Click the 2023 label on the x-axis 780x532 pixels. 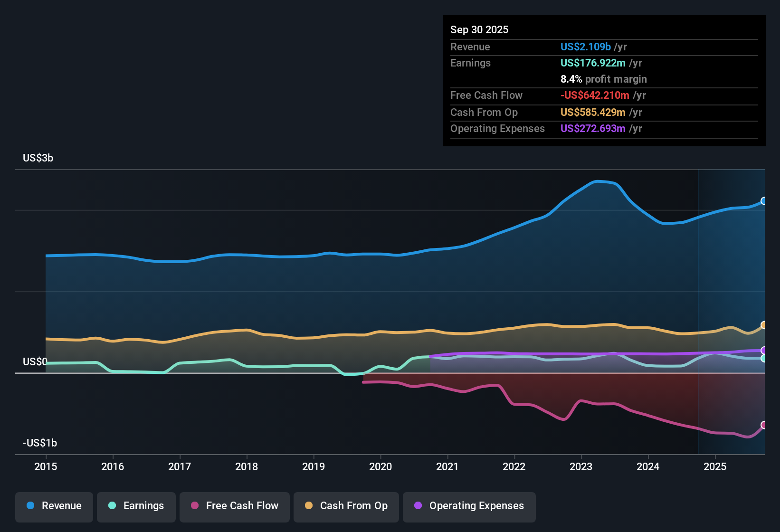(581, 467)
